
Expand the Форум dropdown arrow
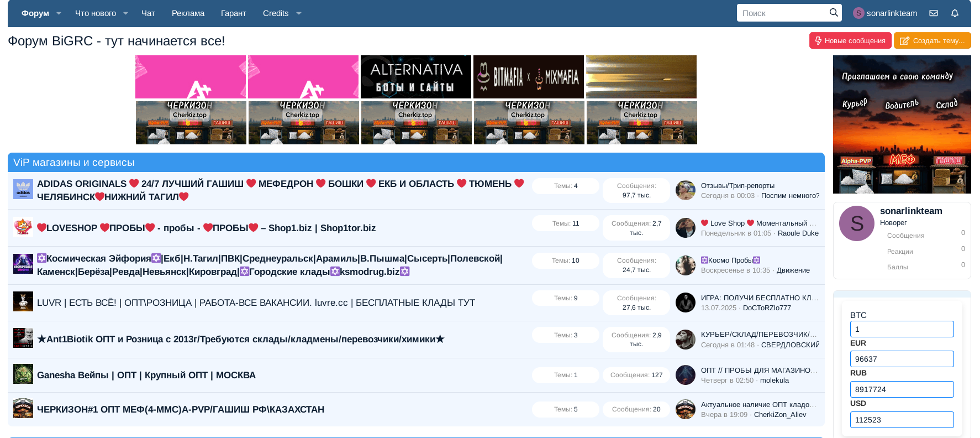59,13
